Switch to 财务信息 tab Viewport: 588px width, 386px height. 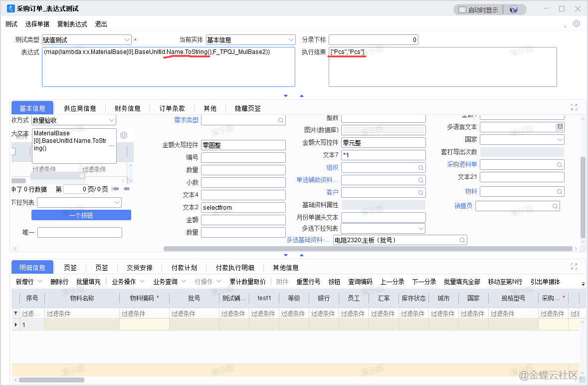128,108
